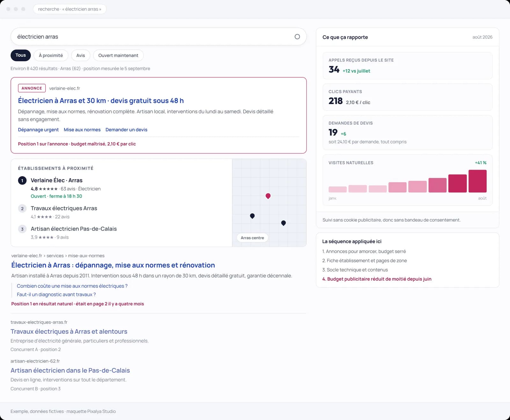Click the Appels reçus depuis le site card
Image resolution: width=510 pixels, height=420 pixels.
point(407,66)
